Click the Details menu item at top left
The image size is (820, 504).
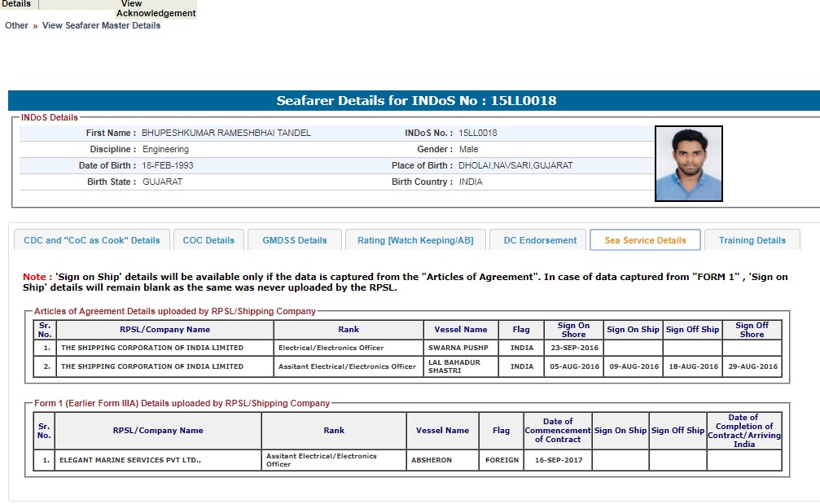click(x=17, y=4)
